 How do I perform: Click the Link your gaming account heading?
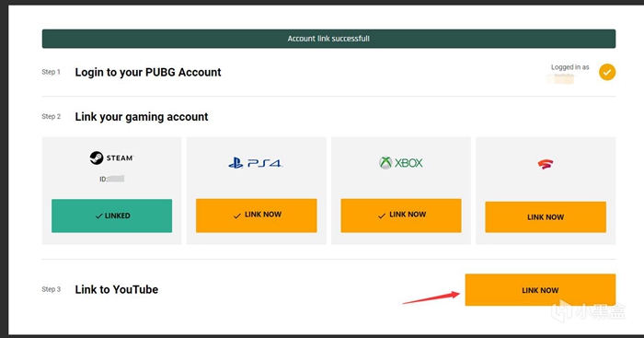click(x=142, y=117)
